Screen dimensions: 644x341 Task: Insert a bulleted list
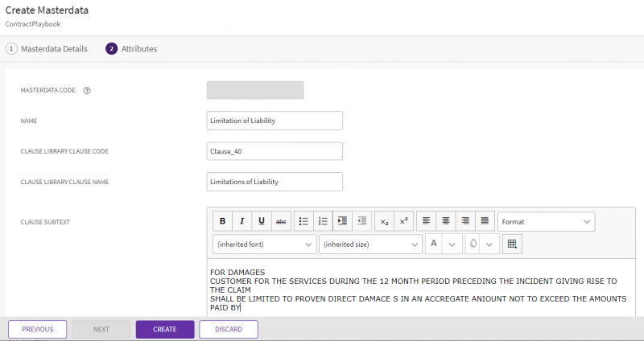[303, 221]
